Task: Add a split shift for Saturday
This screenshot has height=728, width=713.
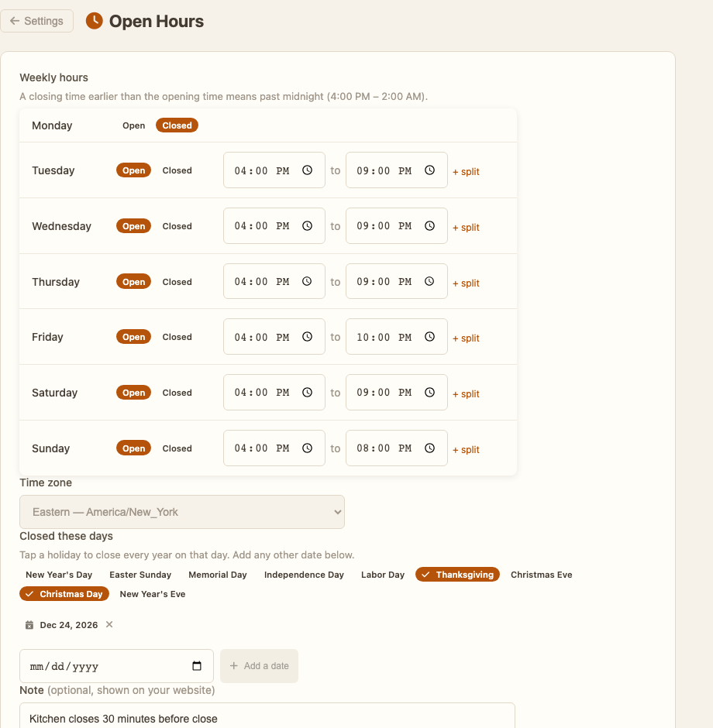Action: click(x=466, y=393)
